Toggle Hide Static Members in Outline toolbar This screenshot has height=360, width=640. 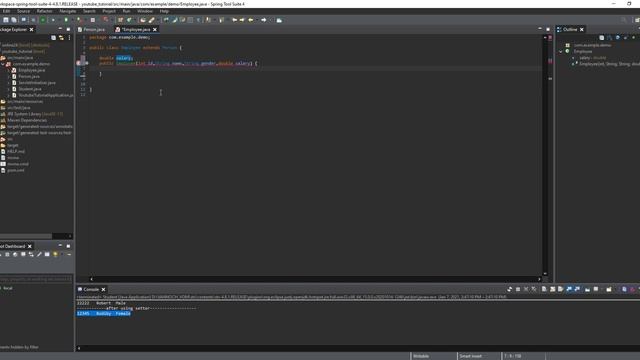point(625,38)
